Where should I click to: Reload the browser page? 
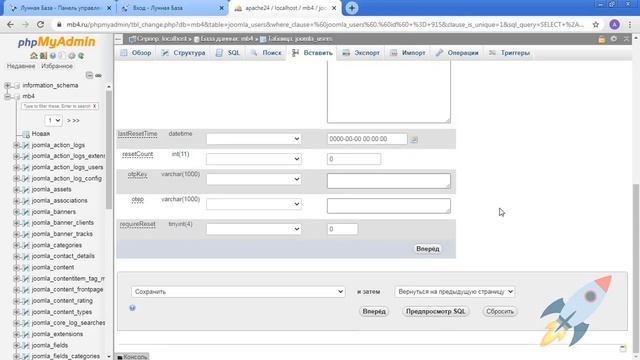[40, 24]
